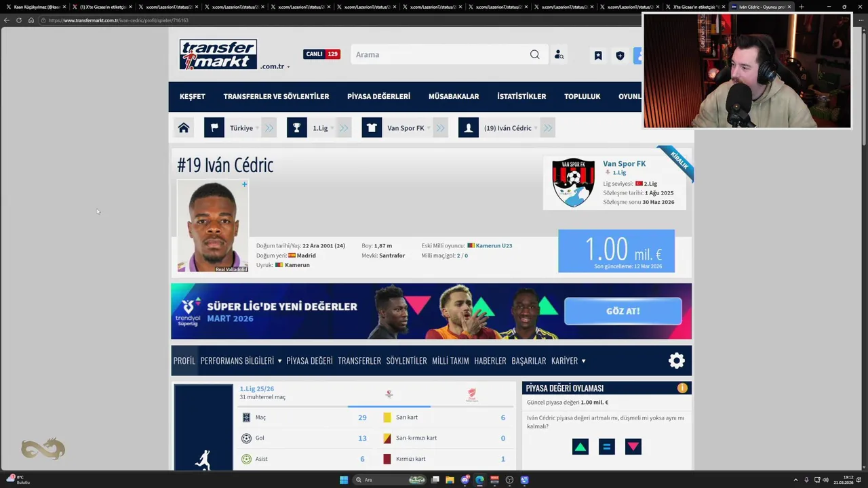
Task: Click Iván Cédric's profile photo
Action: point(213,226)
